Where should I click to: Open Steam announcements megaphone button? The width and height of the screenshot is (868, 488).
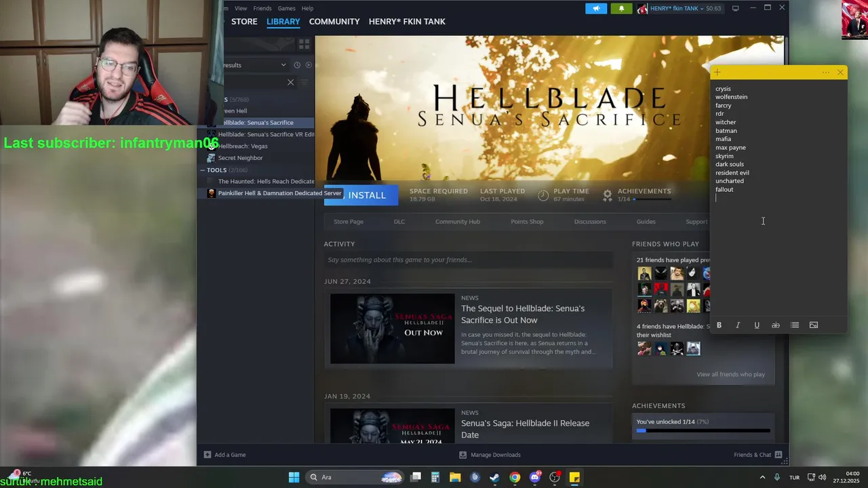[x=596, y=8]
